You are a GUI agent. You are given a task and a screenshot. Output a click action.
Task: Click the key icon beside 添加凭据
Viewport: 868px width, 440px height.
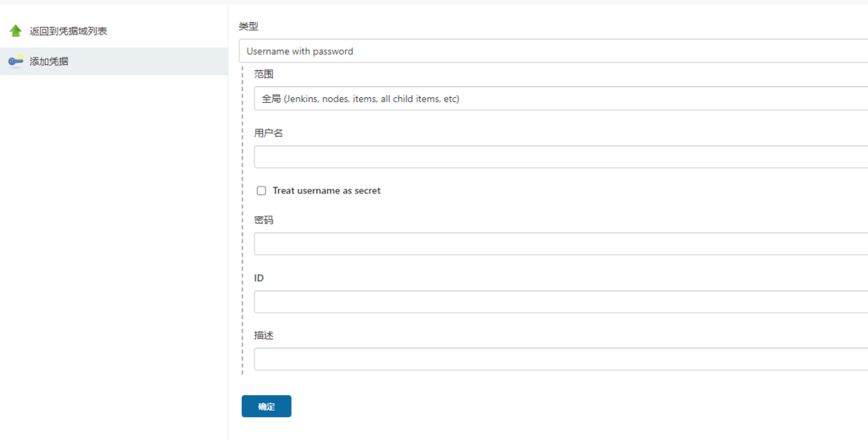[16, 61]
